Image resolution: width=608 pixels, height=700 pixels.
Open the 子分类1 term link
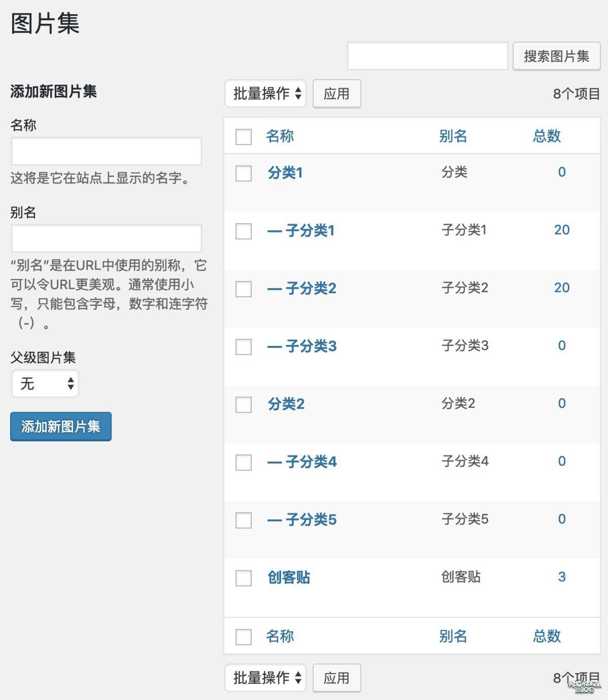pos(310,231)
